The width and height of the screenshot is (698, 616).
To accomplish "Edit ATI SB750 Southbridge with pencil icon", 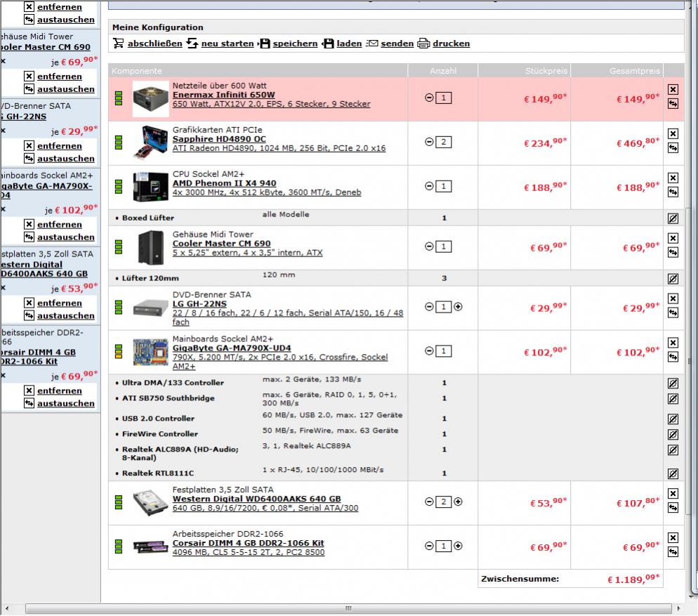I will [673, 399].
